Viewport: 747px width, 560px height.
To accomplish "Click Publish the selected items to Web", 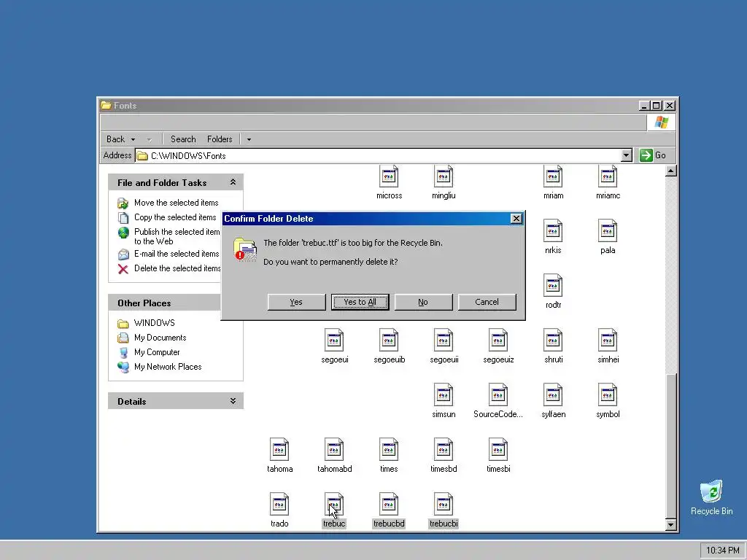I will click(x=177, y=236).
